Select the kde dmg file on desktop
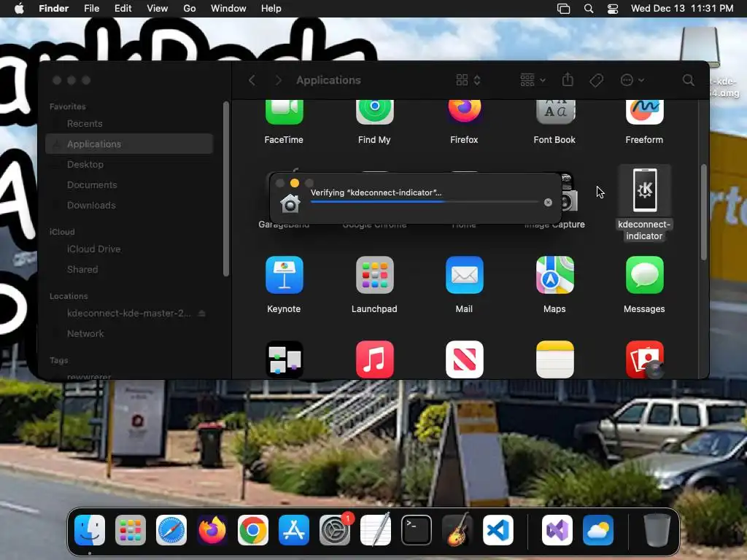The width and height of the screenshot is (747, 560). pos(700,46)
